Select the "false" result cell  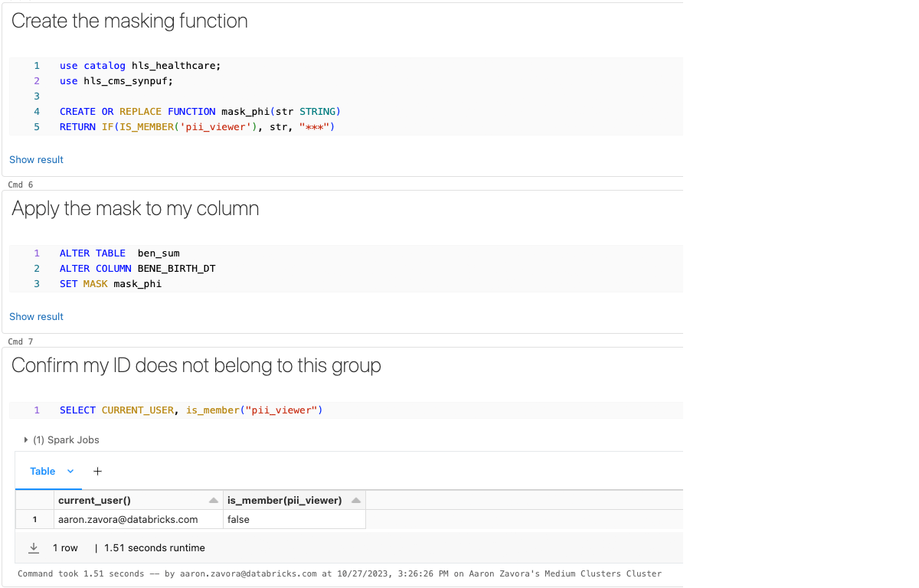[238, 520]
